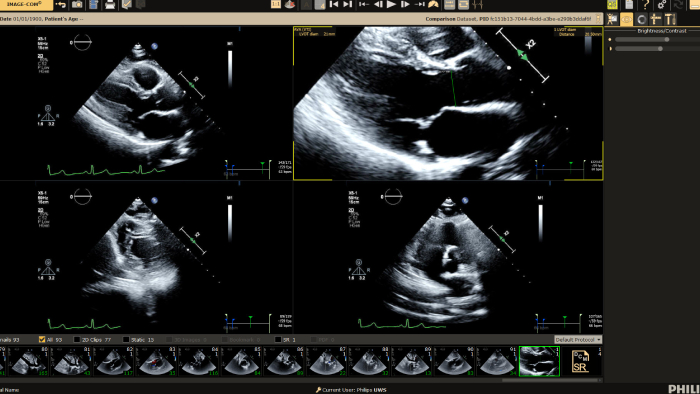
Task: Select the circular ring tool
Action: pos(642,19)
